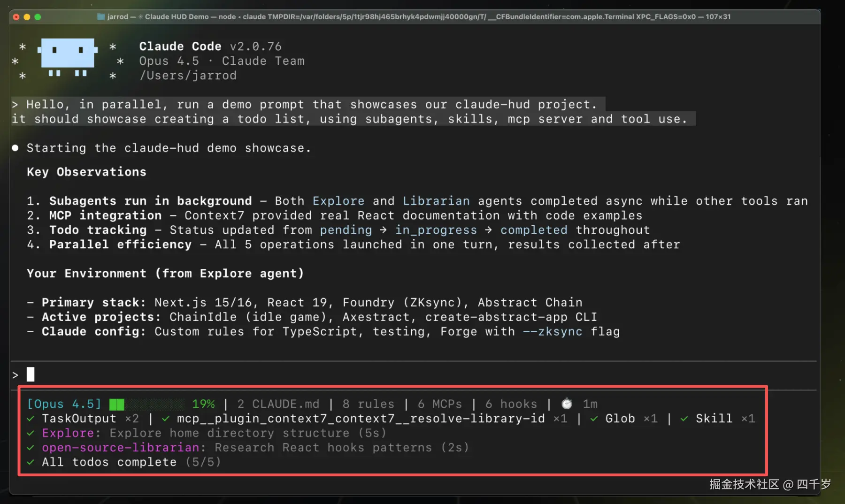Click '6 hooks' in the status line
This screenshot has height=504, width=845.
[x=511, y=404]
